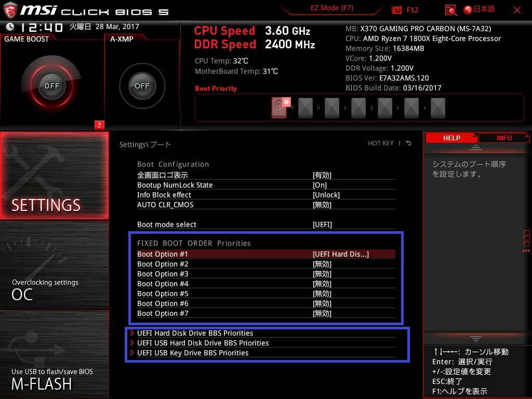Click the help panel bottom scroll handle

pos(476,338)
